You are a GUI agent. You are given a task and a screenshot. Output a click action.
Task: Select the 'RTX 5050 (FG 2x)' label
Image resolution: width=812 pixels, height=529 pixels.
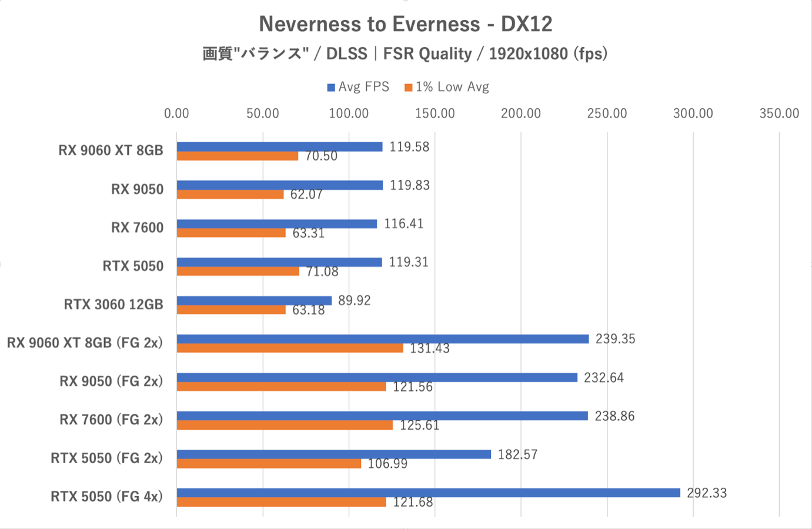pyautogui.click(x=107, y=458)
